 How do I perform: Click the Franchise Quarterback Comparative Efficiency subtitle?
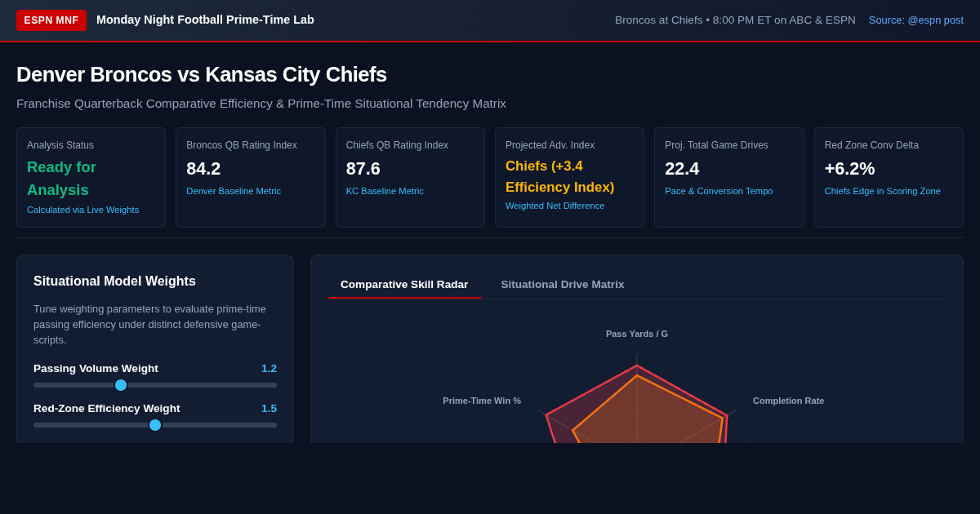coord(261,104)
